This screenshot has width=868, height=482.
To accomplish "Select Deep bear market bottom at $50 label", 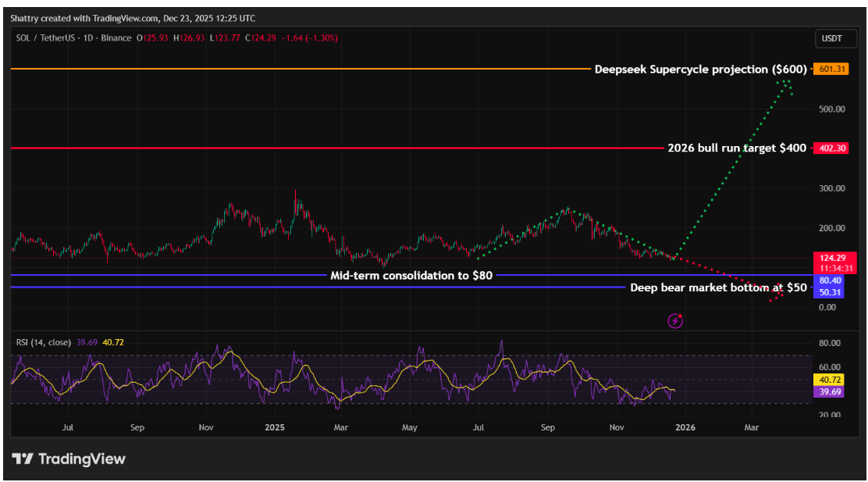I will tap(718, 287).
